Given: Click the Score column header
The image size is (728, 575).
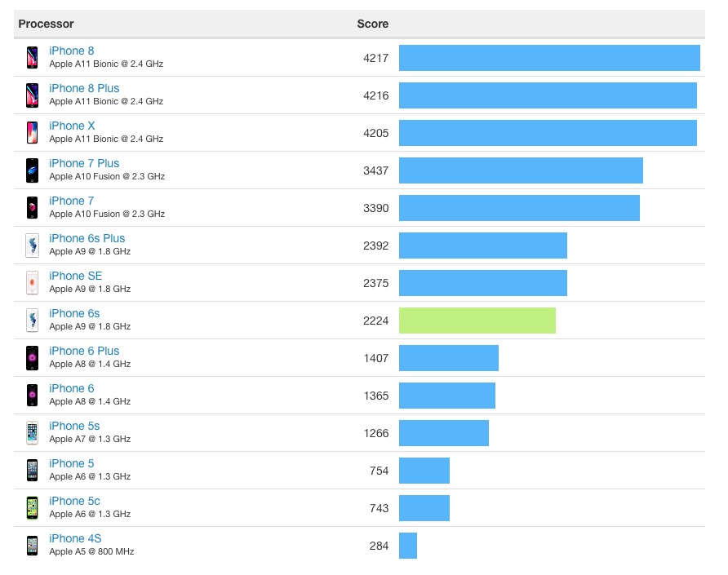Looking at the screenshot, I should (372, 24).
